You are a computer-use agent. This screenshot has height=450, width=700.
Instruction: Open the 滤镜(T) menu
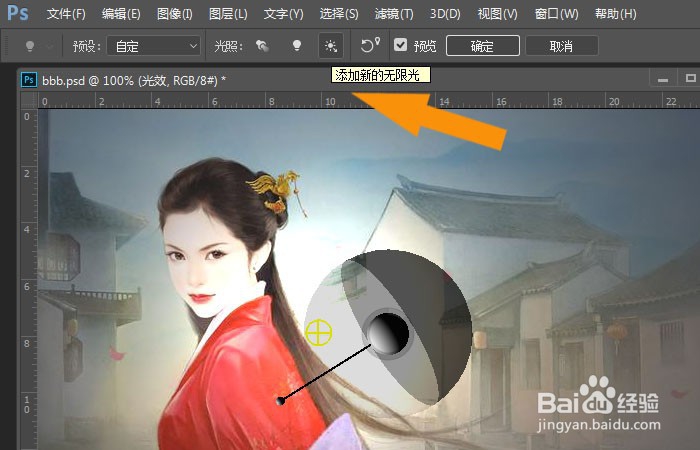(x=394, y=14)
